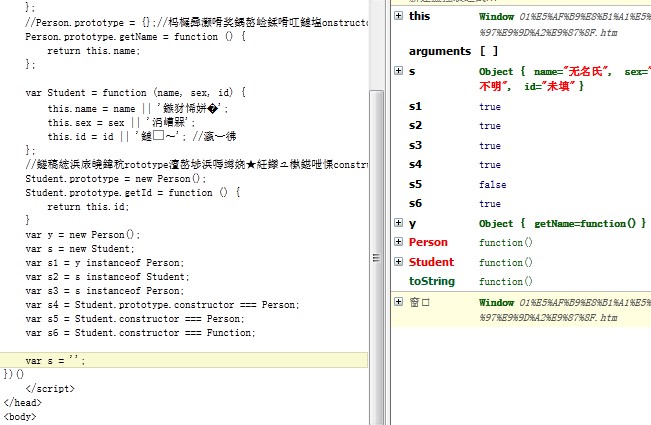Click line 'Student.prototype.getId = function () {'
This screenshot has width=651, height=425.
tap(132, 193)
